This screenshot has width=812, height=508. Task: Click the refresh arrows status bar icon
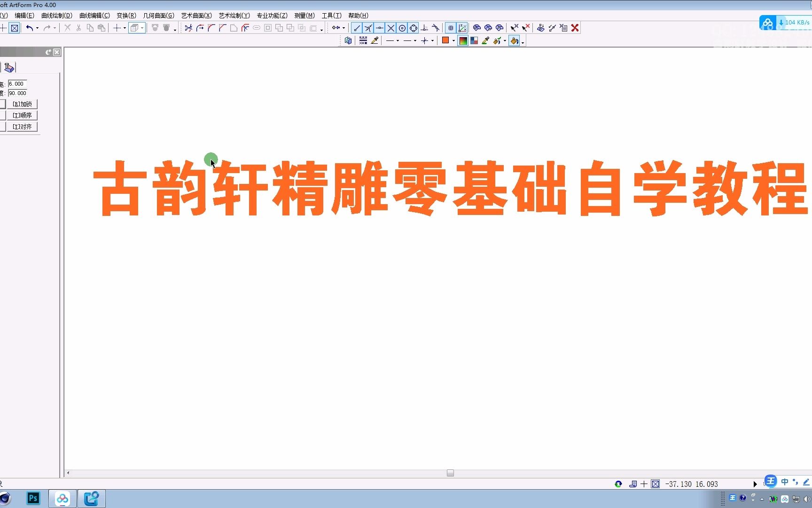[618, 484]
